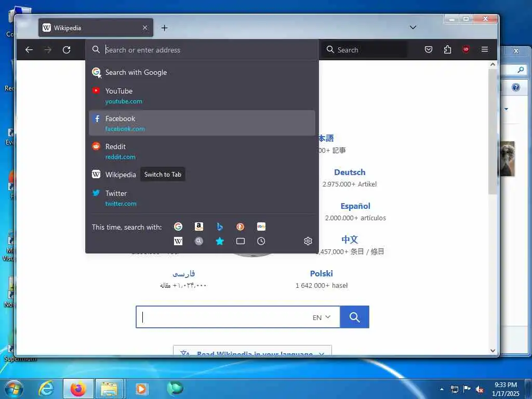532x399 pixels.
Task: Search with Wikipedia one-off engine icon
Action: pos(178,241)
